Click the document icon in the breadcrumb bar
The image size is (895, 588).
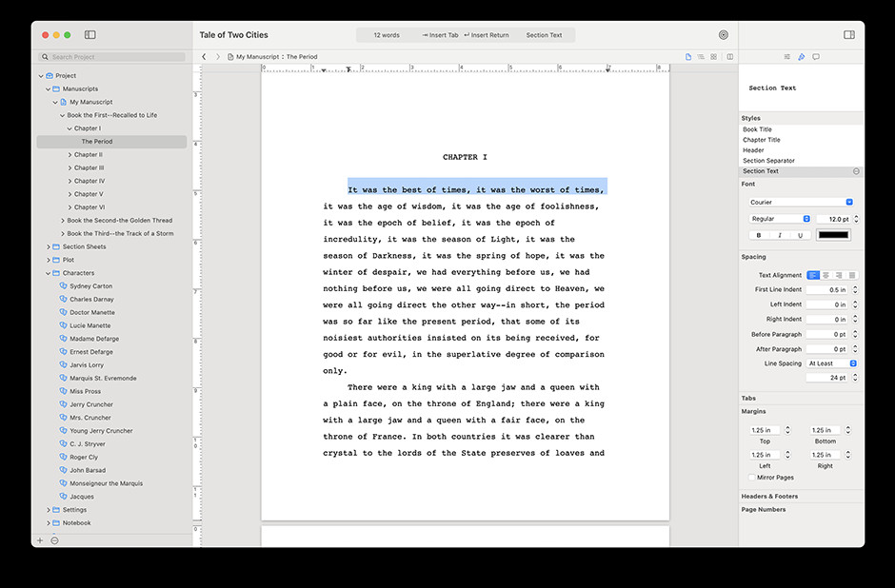pos(230,56)
